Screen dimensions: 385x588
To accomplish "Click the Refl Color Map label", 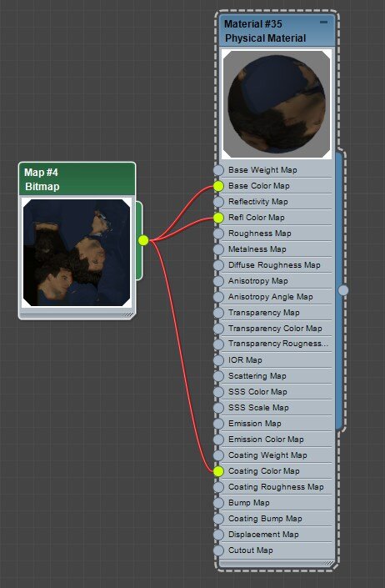I will click(x=257, y=218).
